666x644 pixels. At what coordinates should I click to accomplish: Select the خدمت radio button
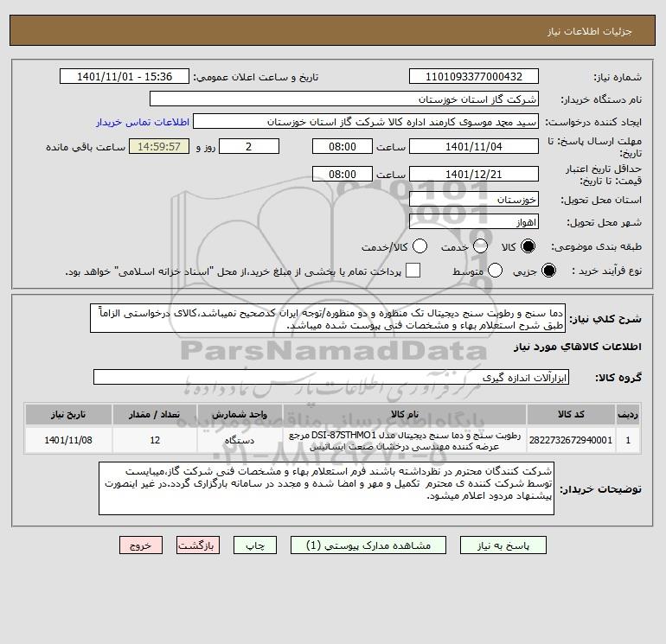point(480,246)
